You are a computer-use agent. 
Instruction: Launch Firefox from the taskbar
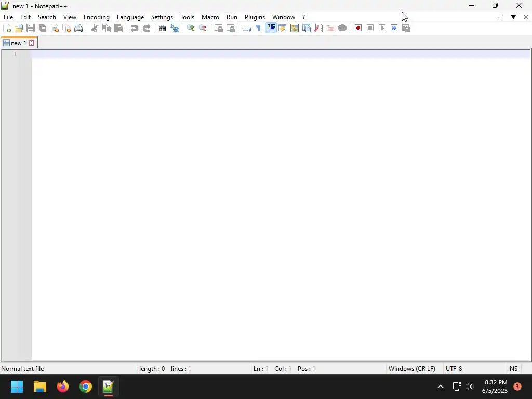pos(63,387)
